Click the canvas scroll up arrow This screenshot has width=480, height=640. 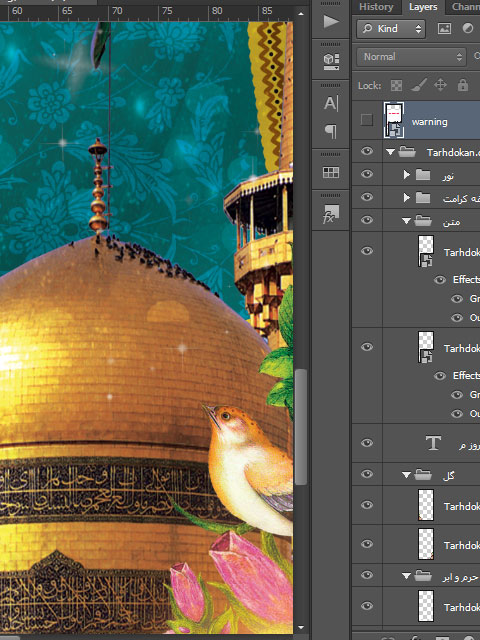pos(301,14)
